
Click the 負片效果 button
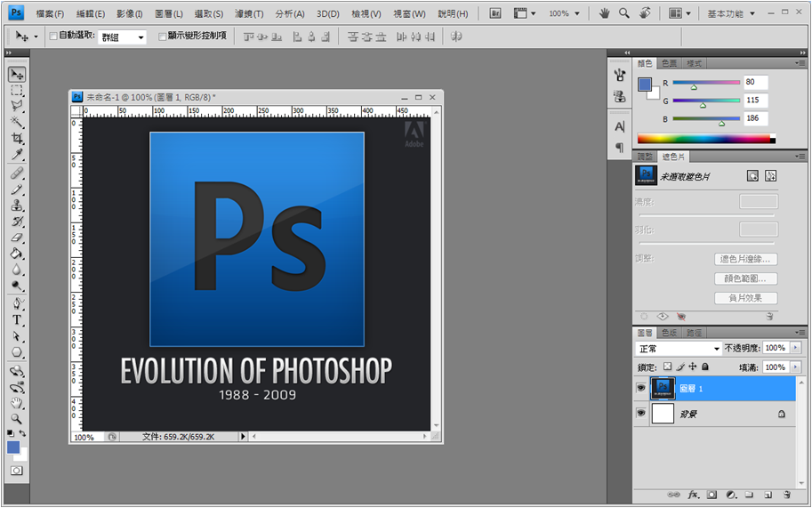[x=745, y=298]
